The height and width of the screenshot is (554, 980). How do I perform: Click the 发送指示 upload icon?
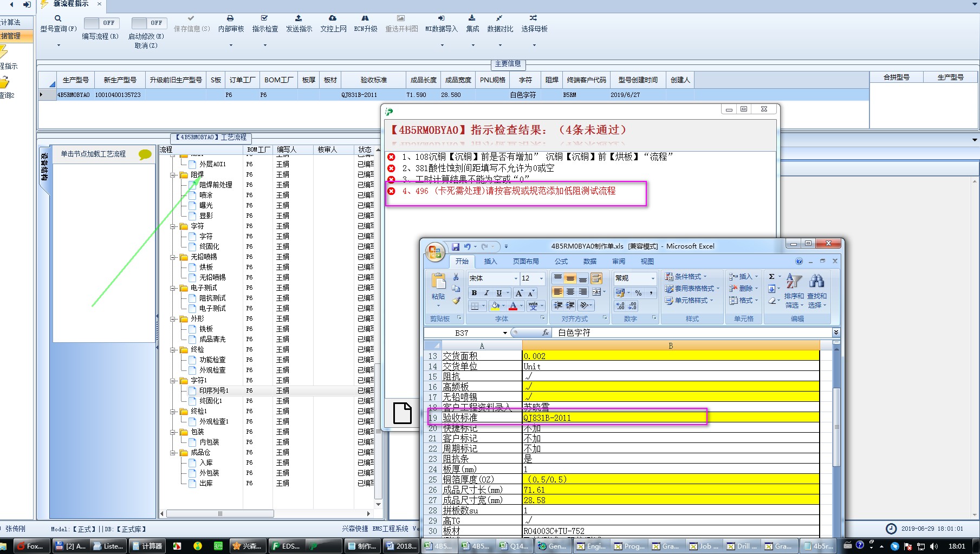(298, 18)
